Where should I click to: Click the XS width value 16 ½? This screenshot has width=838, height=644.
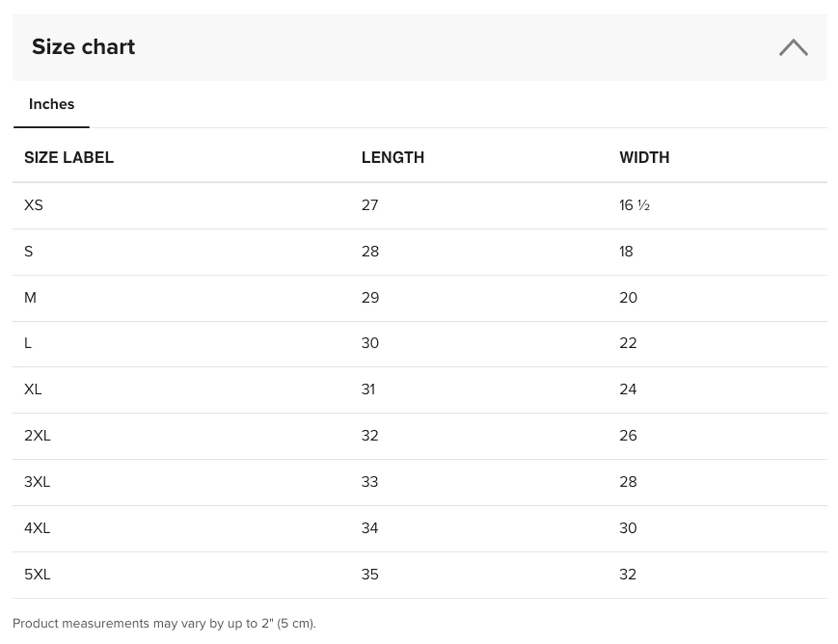click(634, 205)
